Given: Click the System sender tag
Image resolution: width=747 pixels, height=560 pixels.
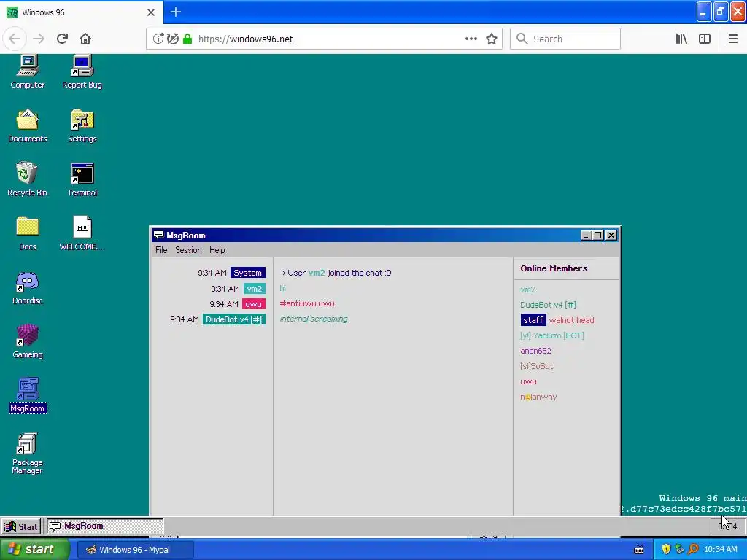Looking at the screenshot, I should [248, 273].
